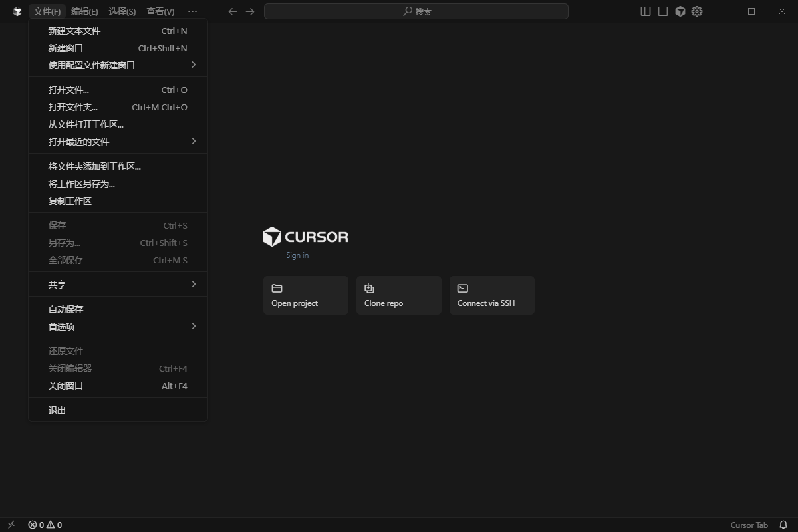Click the Sign in link

[297, 255]
